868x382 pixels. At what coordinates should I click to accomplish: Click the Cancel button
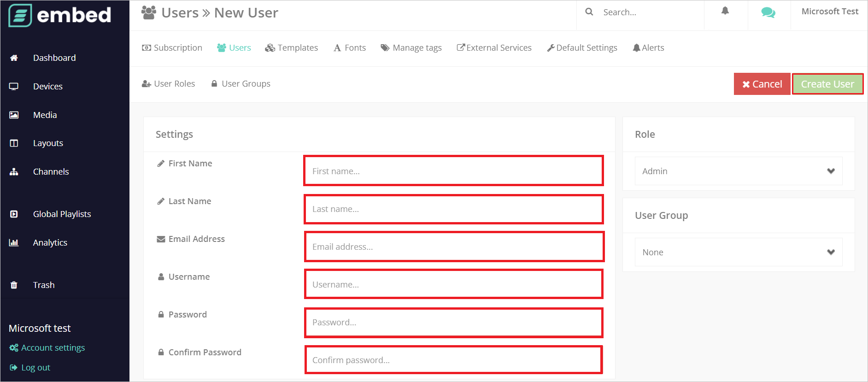(x=762, y=84)
